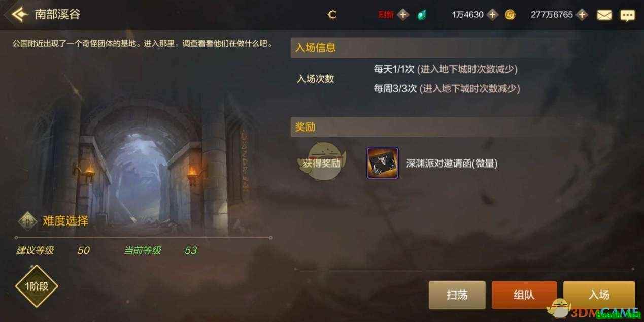Click the green gem currency icon
This screenshot has width=644, height=322.
pyautogui.click(x=421, y=15)
